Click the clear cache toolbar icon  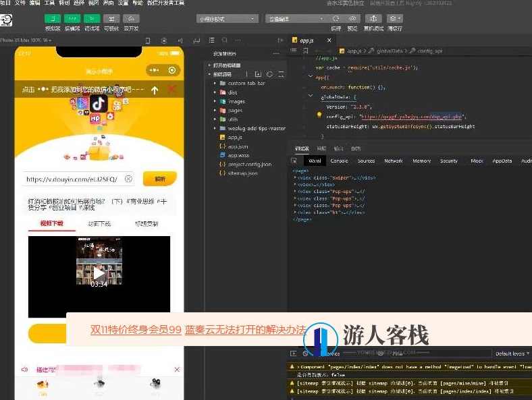coord(395,19)
